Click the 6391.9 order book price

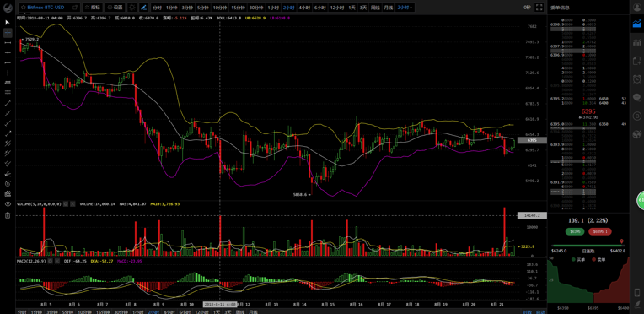pyautogui.click(x=556, y=181)
